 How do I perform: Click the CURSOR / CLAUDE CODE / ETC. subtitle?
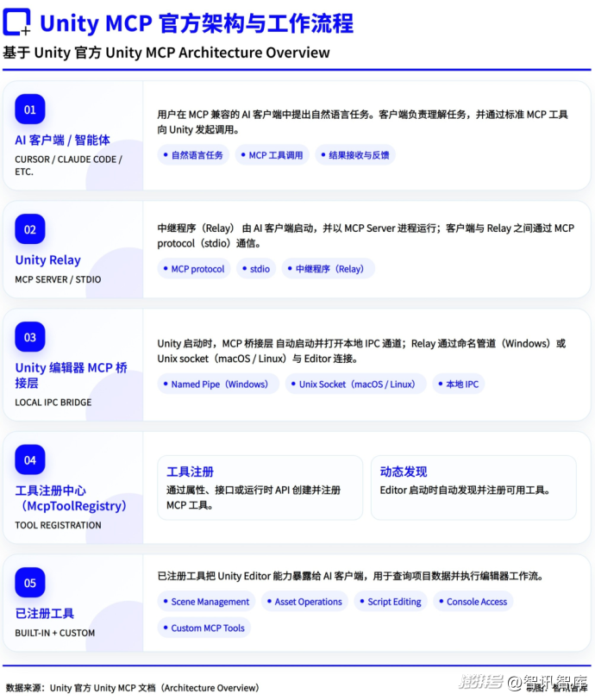(x=68, y=166)
